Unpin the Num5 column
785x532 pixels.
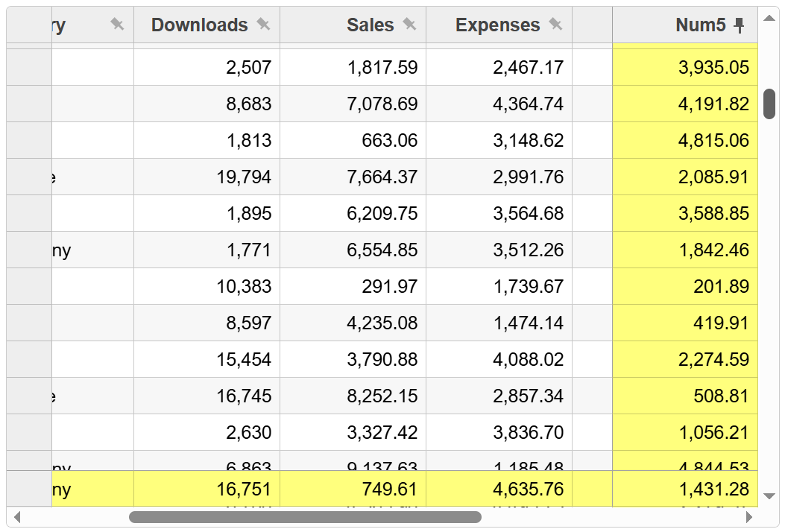pos(739,26)
